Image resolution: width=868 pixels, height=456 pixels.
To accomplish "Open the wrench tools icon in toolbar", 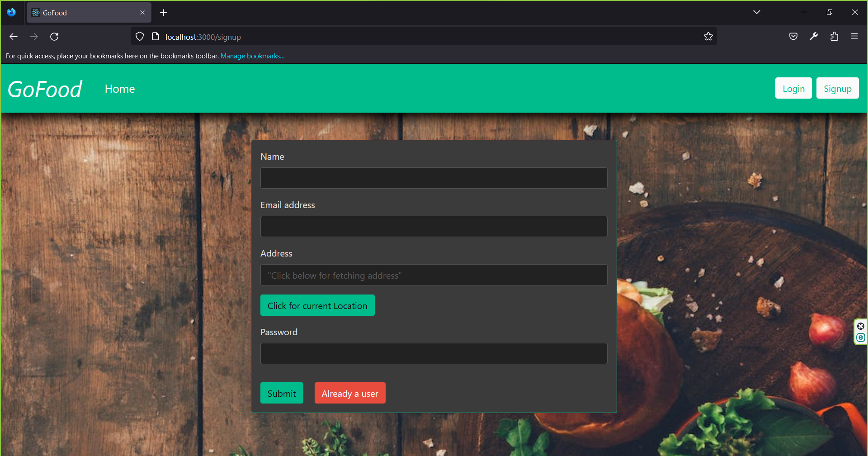I will click(813, 36).
